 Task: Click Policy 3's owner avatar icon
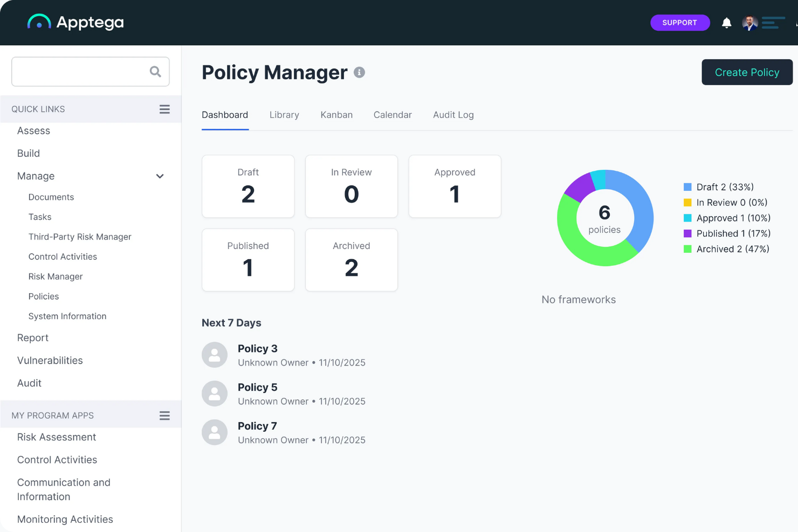click(215, 355)
